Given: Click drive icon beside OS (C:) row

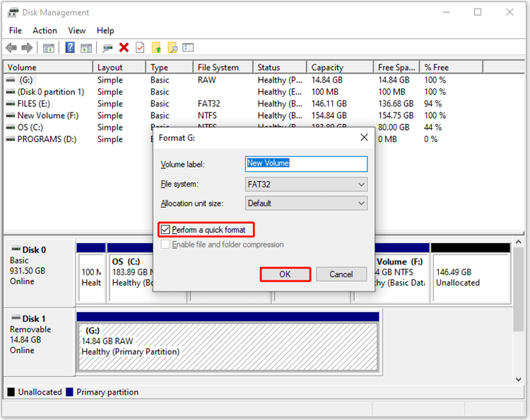Looking at the screenshot, I should pos(11,127).
